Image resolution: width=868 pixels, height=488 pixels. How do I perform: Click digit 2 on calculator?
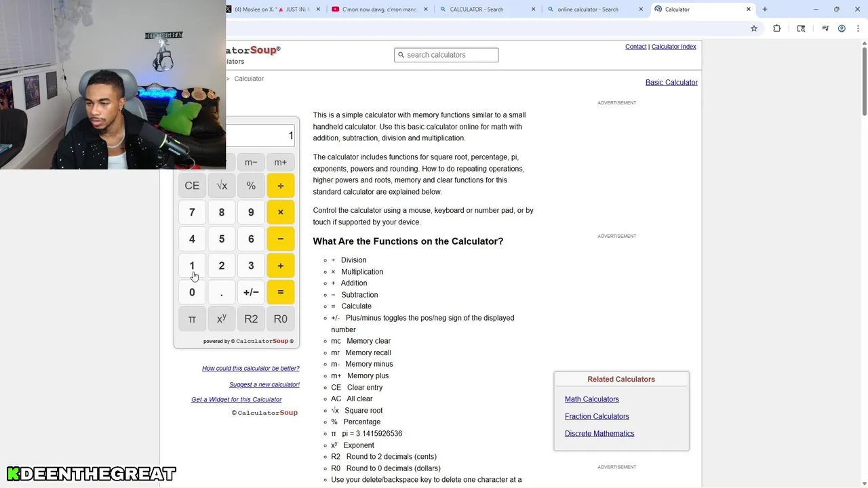222,266
